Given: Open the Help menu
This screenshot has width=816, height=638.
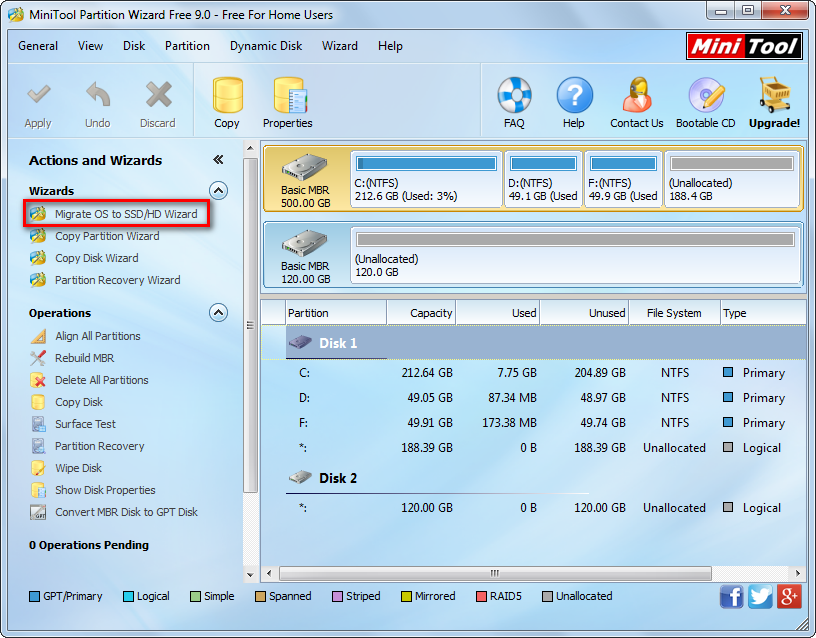Looking at the screenshot, I should (x=390, y=46).
